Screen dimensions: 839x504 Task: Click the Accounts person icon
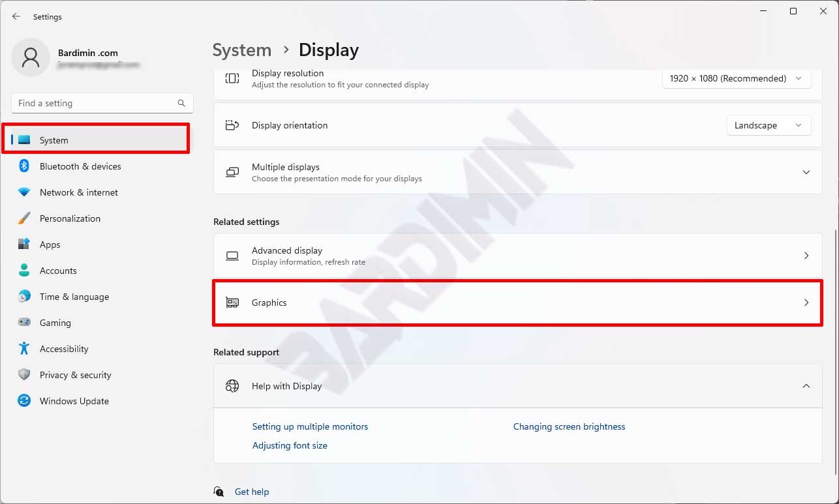[x=24, y=271]
